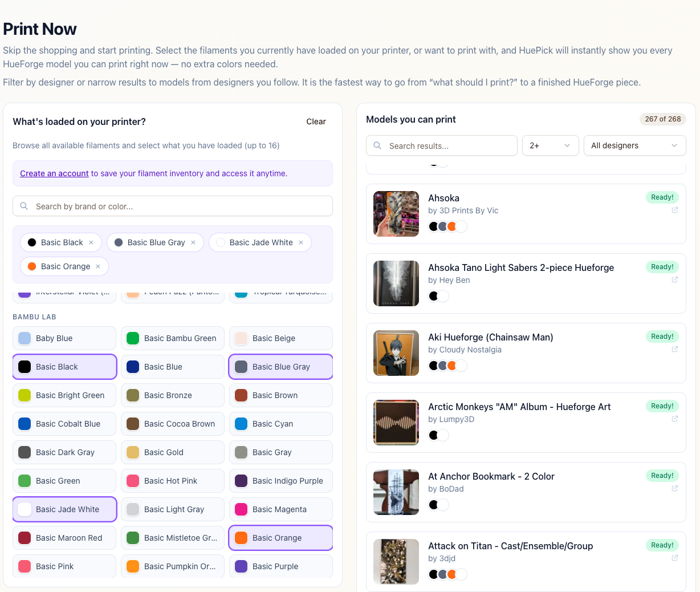Click the Search results input field
This screenshot has width=700, height=592.
point(442,145)
